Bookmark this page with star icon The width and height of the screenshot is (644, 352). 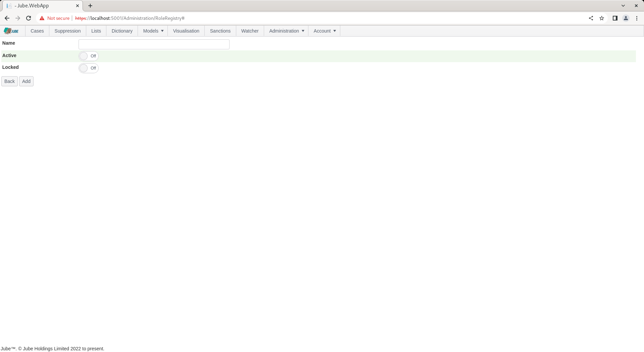602,18
